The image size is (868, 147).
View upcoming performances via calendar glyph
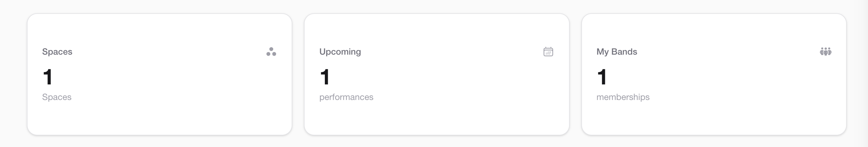(x=548, y=52)
